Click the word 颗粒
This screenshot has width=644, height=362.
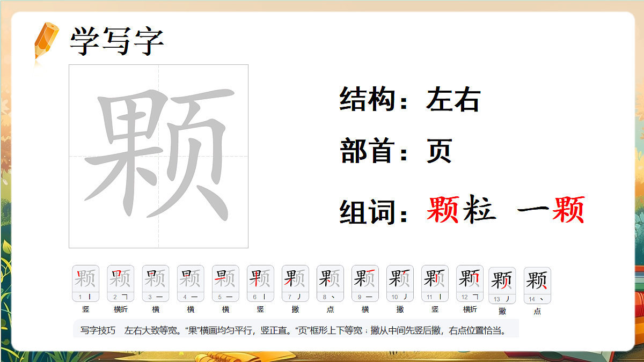point(461,210)
